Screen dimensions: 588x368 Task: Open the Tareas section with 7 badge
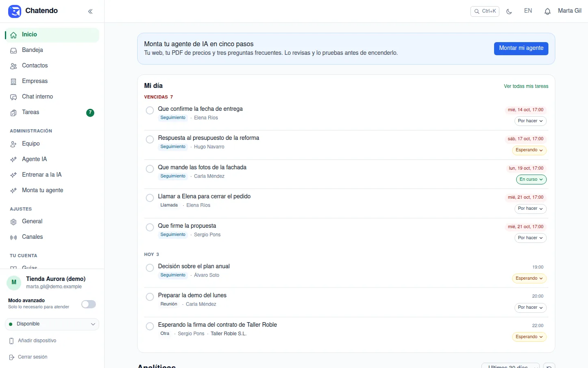coord(52,112)
